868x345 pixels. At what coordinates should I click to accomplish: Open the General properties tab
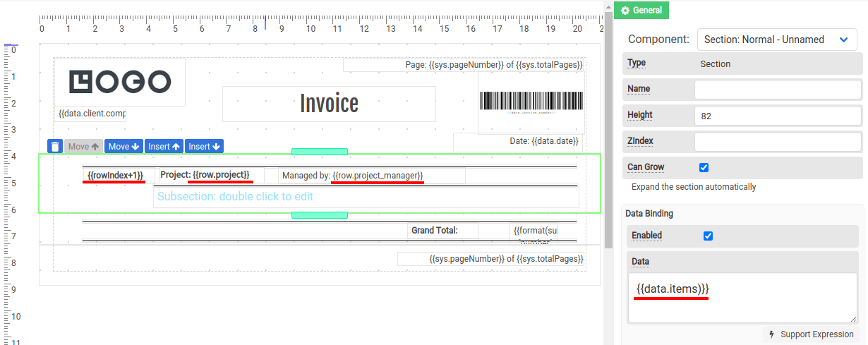(x=641, y=11)
